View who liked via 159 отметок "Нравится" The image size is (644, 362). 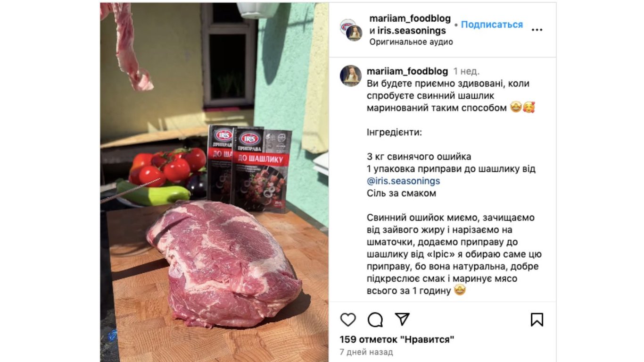point(397,339)
